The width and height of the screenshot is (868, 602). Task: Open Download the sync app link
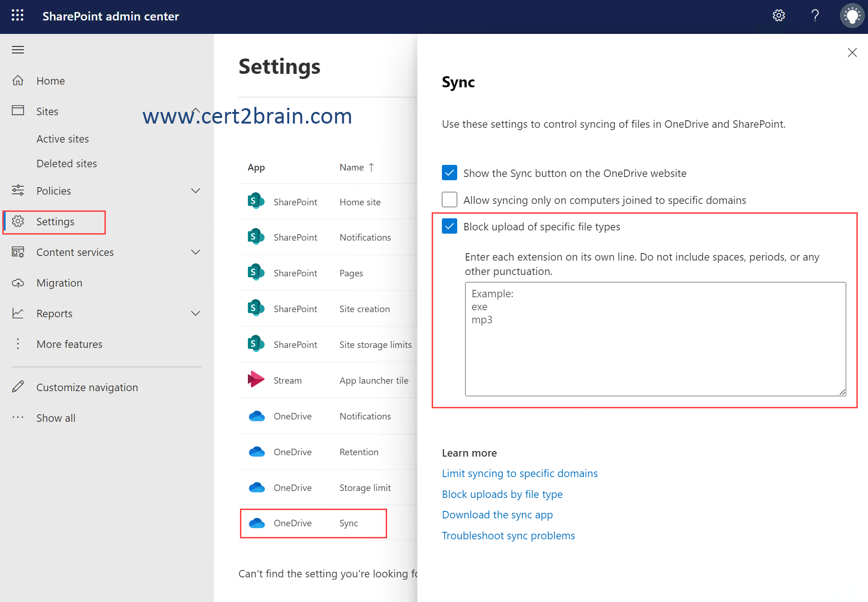click(497, 515)
